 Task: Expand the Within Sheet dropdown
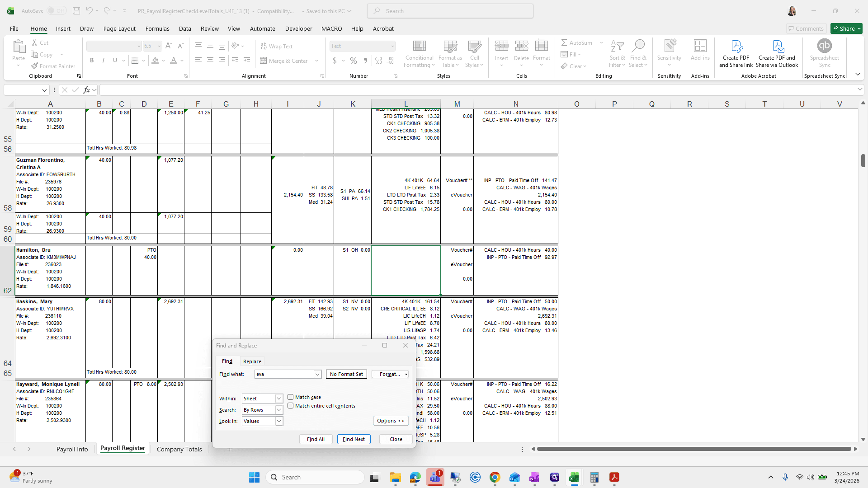pos(279,399)
